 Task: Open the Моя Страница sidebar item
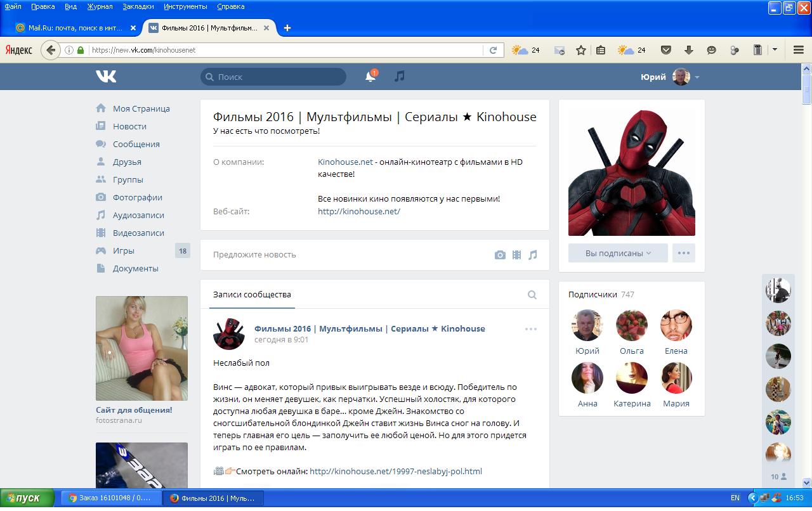click(141, 108)
